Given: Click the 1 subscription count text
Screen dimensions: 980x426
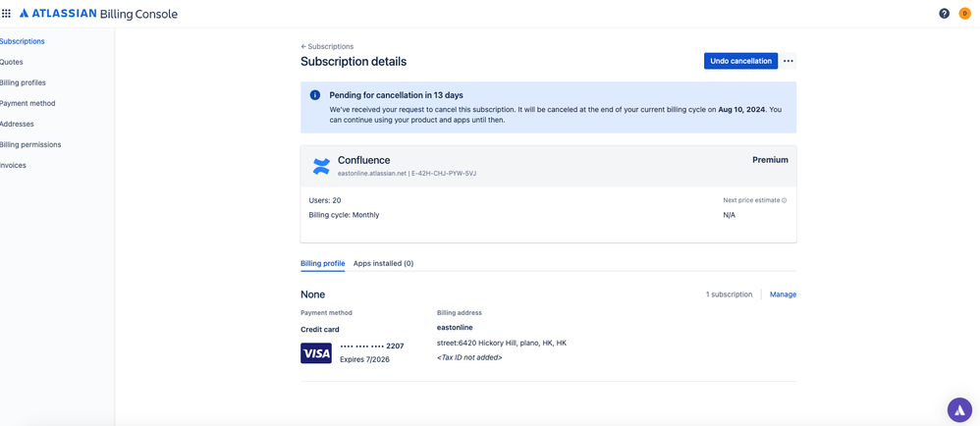Looking at the screenshot, I should coord(729,294).
